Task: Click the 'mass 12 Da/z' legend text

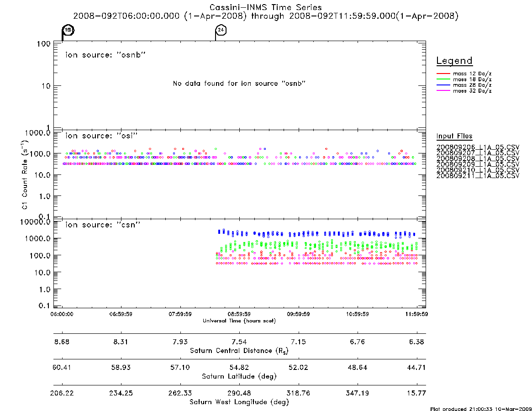Action: point(472,74)
